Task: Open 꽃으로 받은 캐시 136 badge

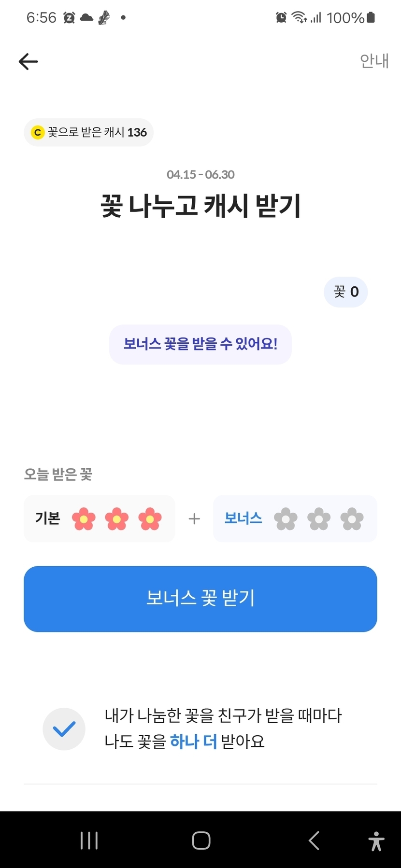Action: click(x=89, y=132)
